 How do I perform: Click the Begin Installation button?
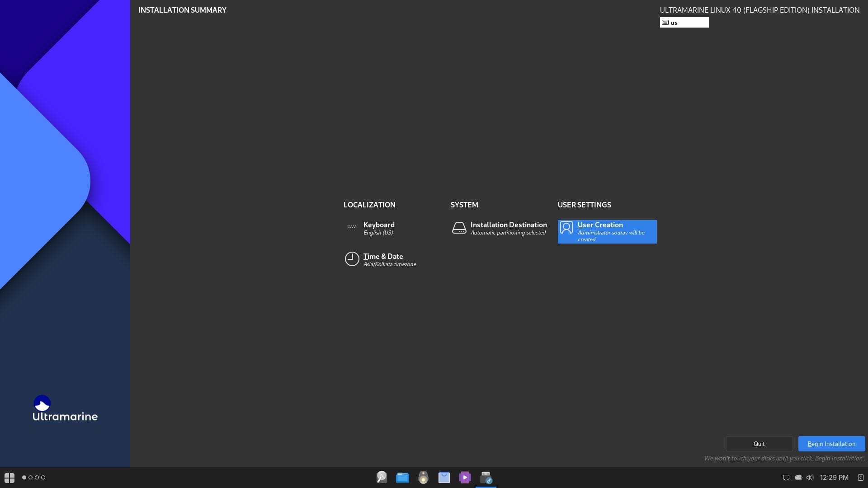coord(831,443)
